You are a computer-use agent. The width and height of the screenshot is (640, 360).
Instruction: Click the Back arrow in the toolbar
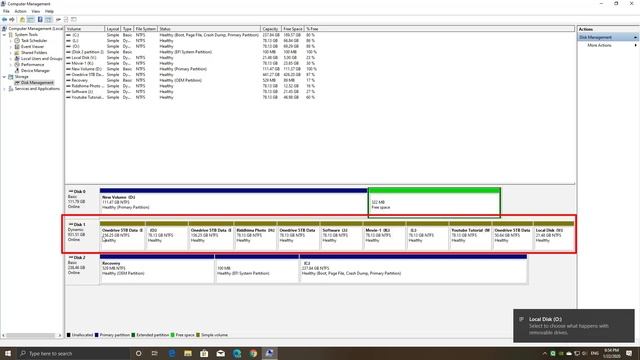[4, 20]
